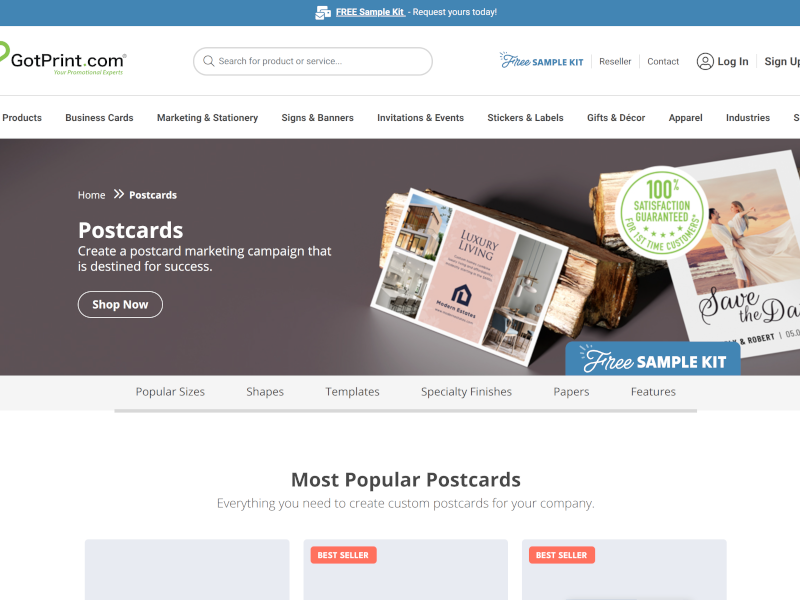Click the 100% Satisfaction Guaranteed badge
This screenshot has width=800, height=600.
[x=661, y=213]
